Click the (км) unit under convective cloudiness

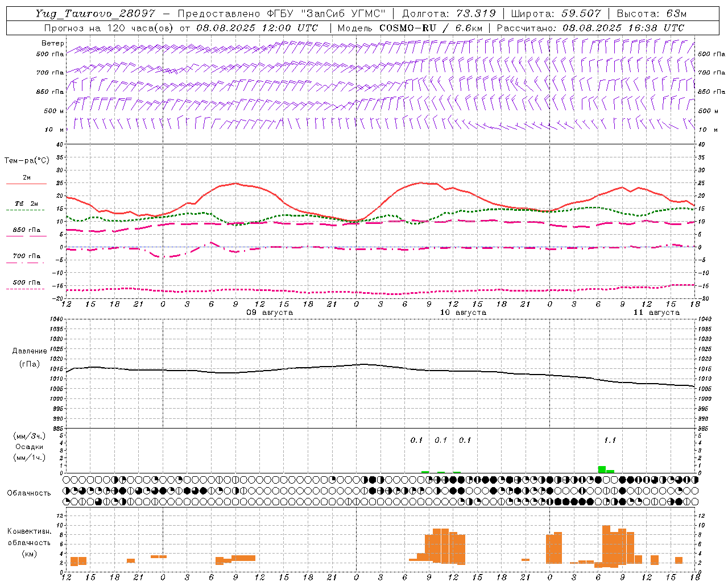pyautogui.click(x=29, y=554)
